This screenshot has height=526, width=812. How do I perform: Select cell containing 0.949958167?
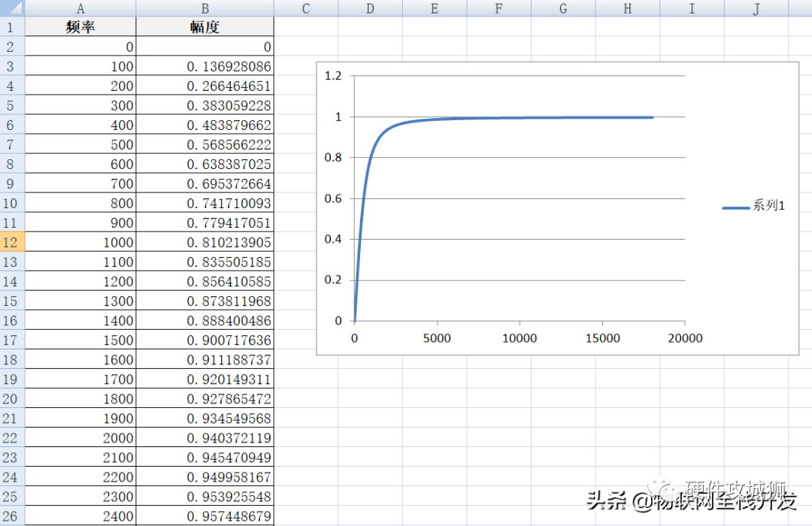(205, 477)
